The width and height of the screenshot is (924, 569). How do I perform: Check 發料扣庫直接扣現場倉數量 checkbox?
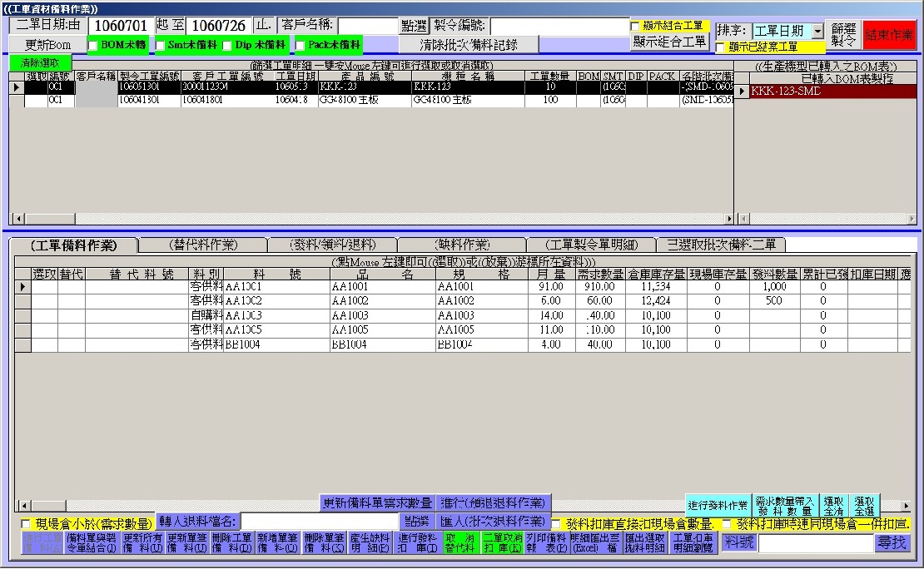(x=556, y=523)
